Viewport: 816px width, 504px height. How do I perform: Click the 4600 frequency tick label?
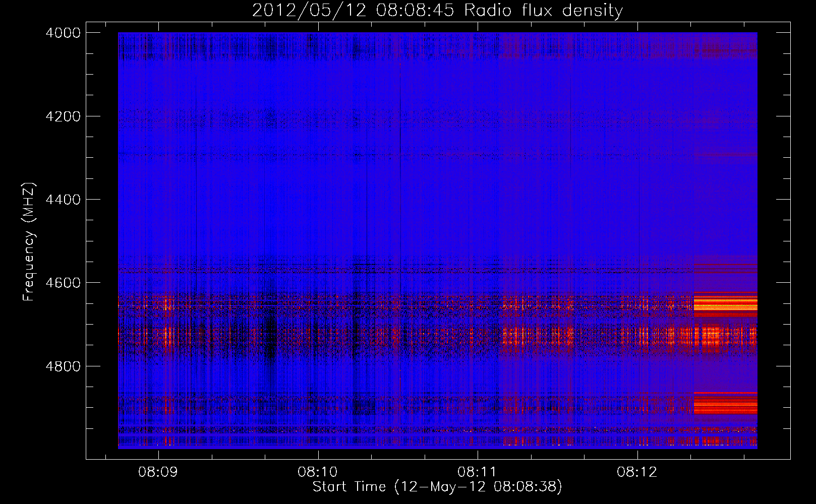pos(63,283)
